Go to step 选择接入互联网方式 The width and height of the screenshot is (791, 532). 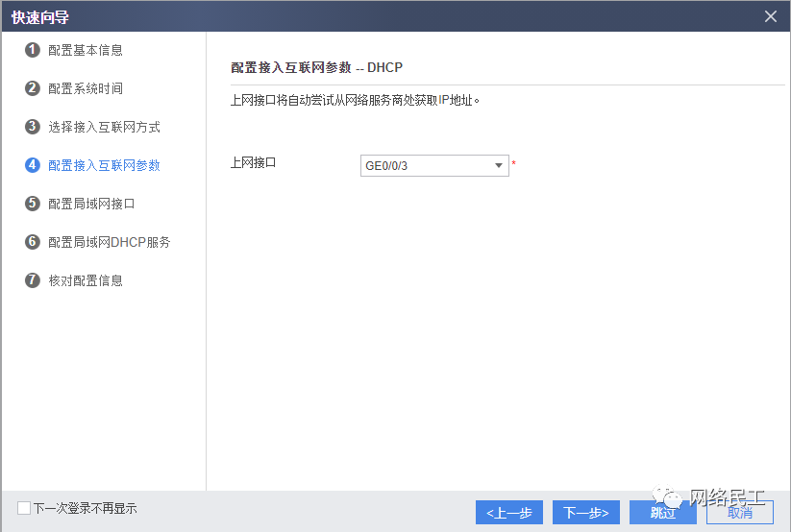pyautogui.click(x=104, y=127)
